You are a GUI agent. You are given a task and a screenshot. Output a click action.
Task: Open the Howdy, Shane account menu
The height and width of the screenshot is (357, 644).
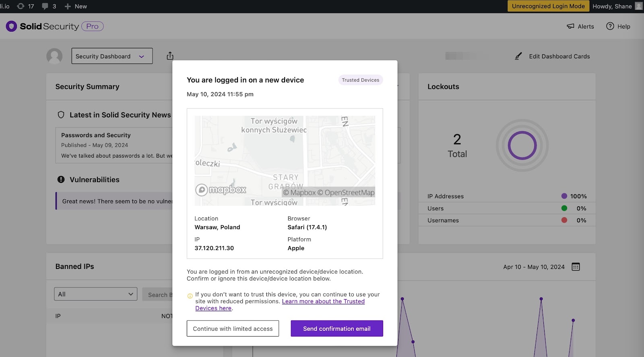(x=612, y=6)
